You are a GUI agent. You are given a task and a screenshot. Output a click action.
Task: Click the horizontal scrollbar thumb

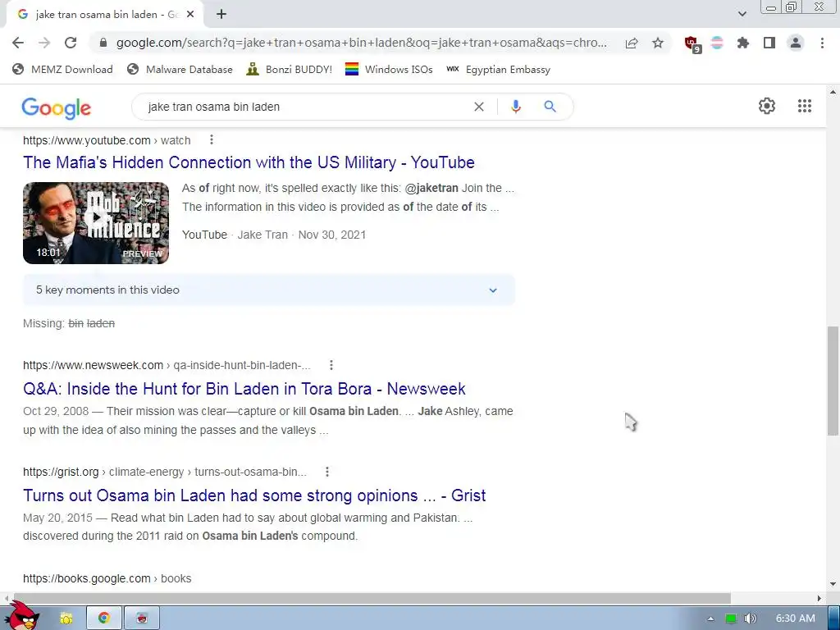click(x=371, y=598)
